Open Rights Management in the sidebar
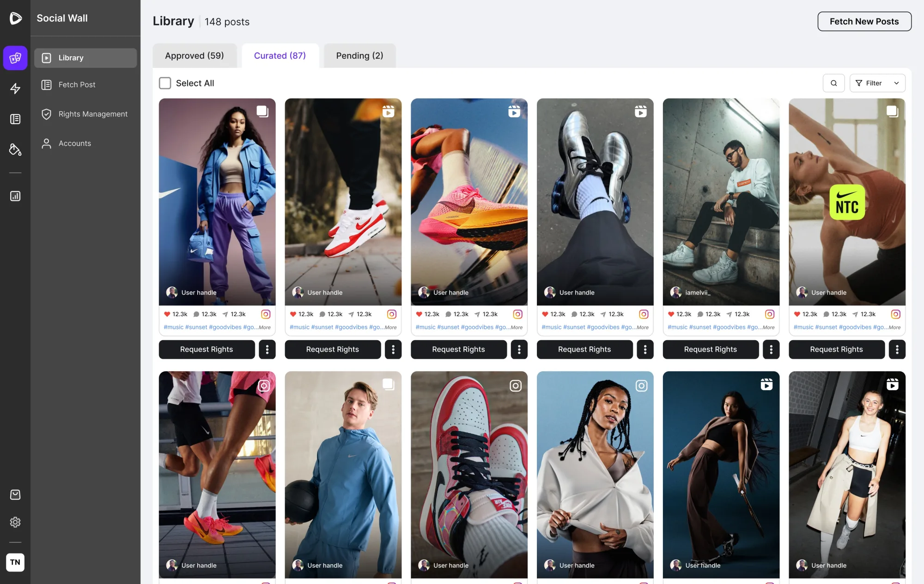 (x=85, y=114)
